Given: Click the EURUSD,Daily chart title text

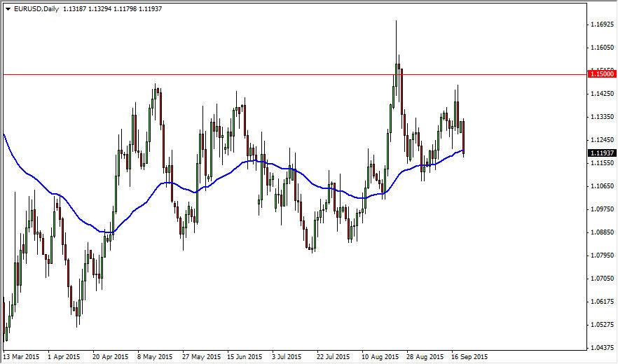Looking at the screenshot, I should coord(36,9).
